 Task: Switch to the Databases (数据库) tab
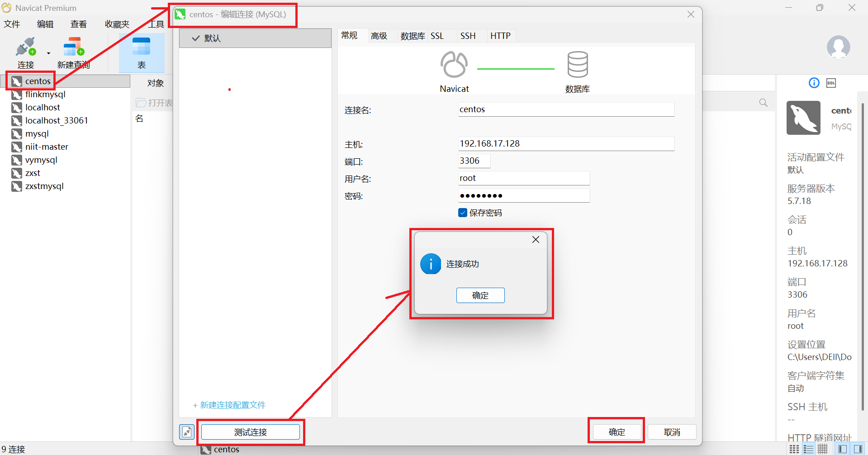coord(413,36)
